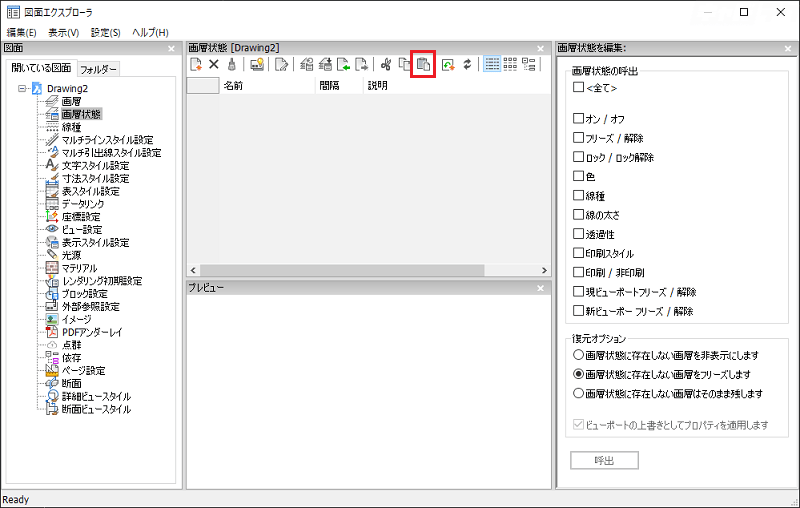This screenshot has width=800, height=508.
Task: Click the Edit pencil-page toolbar icon
Action: 281,64
